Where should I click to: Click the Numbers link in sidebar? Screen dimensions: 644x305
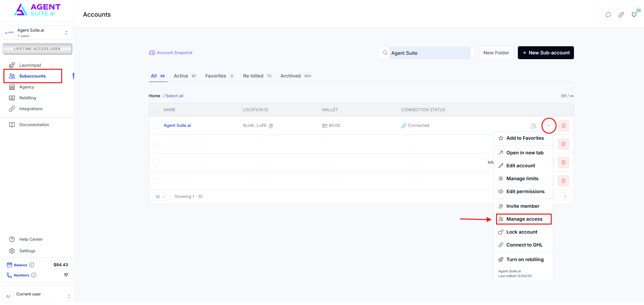point(21,275)
